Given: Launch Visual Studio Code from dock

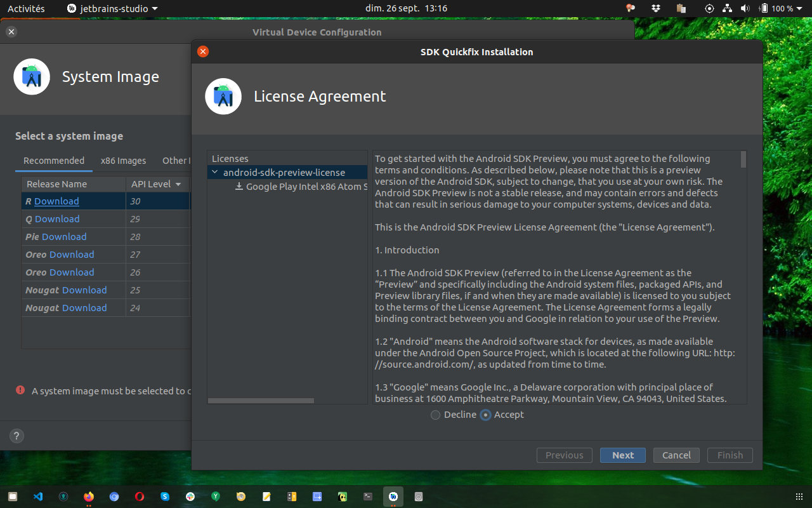Looking at the screenshot, I should 38,497.
